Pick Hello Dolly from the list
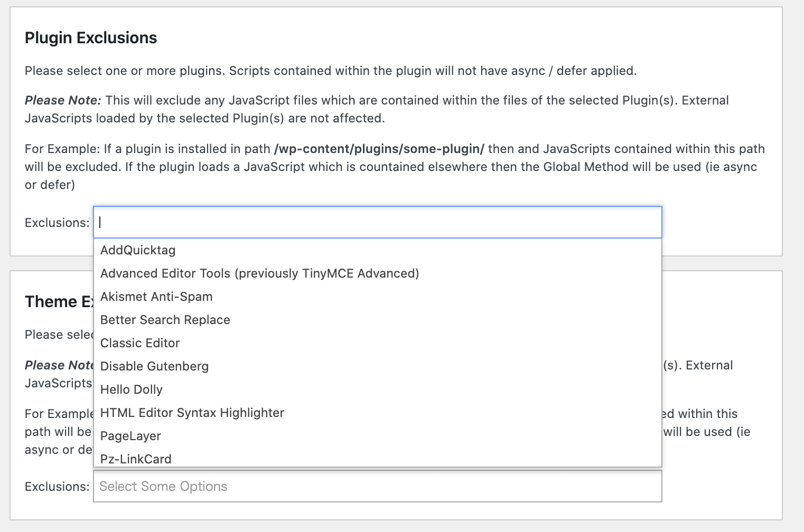804x532 pixels. tap(131, 389)
